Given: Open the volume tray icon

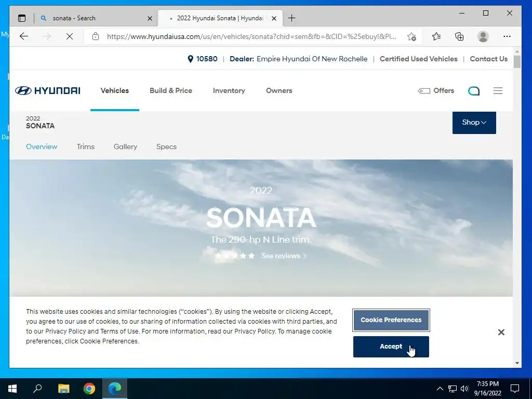Looking at the screenshot, I should click(x=464, y=389).
